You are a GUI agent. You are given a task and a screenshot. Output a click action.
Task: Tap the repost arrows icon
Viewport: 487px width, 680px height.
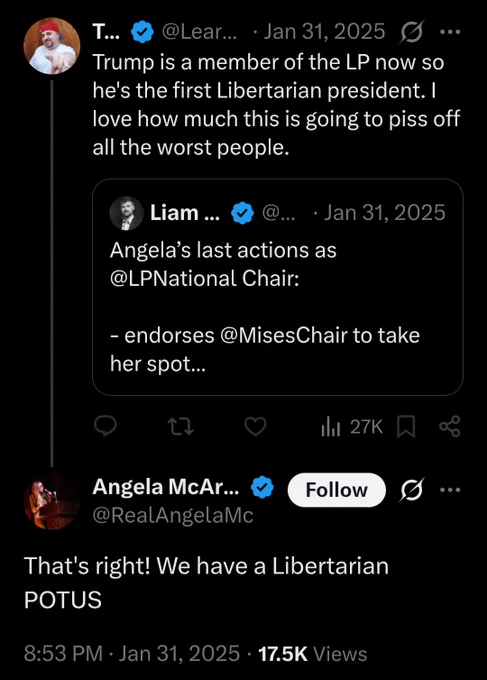pyautogui.click(x=180, y=427)
